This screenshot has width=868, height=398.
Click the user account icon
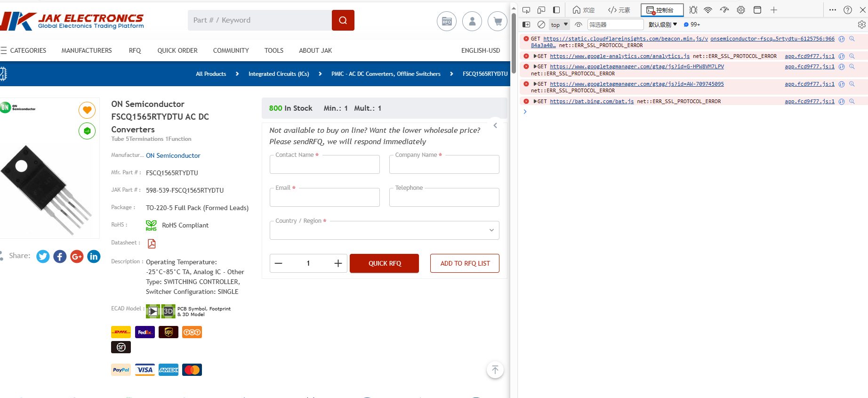472,21
